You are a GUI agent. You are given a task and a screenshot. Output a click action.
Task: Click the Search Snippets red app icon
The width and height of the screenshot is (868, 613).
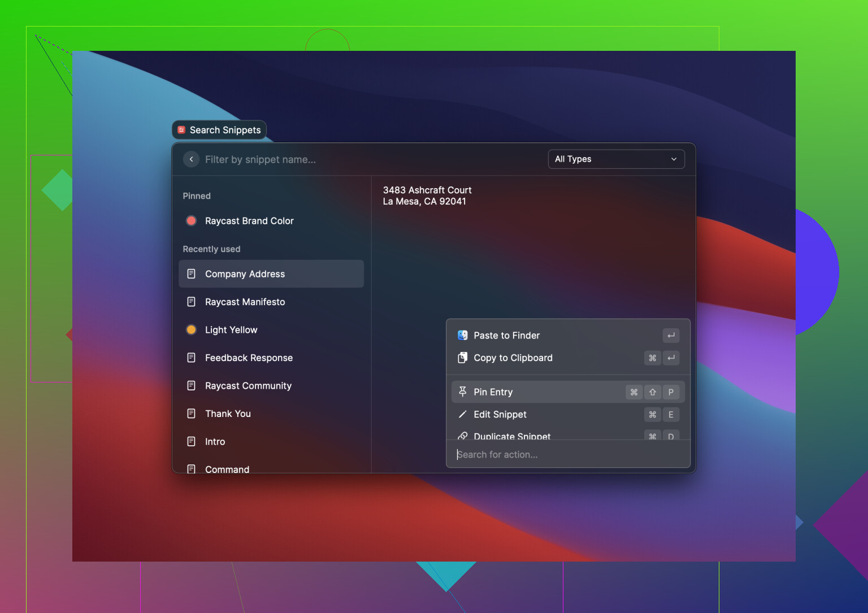click(x=181, y=130)
